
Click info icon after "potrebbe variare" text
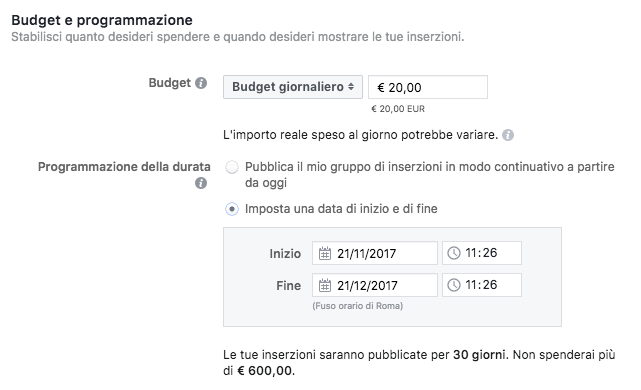click(x=508, y=135)
